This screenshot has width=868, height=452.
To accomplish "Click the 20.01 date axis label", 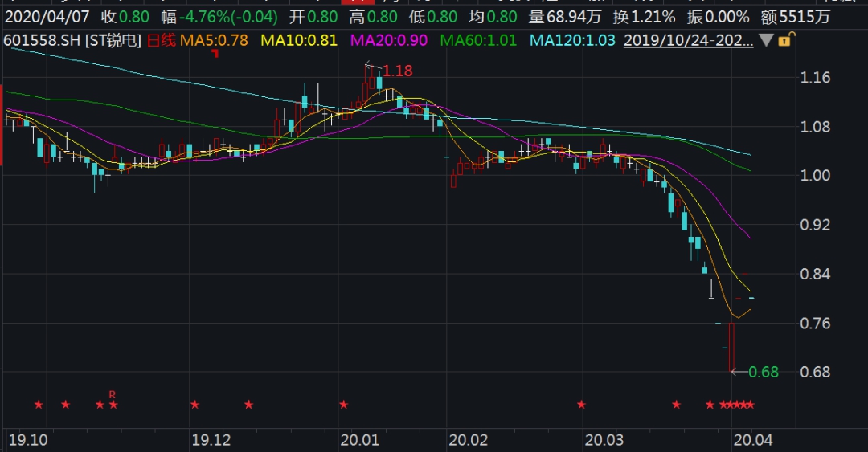I will click(x=360, y=441).
